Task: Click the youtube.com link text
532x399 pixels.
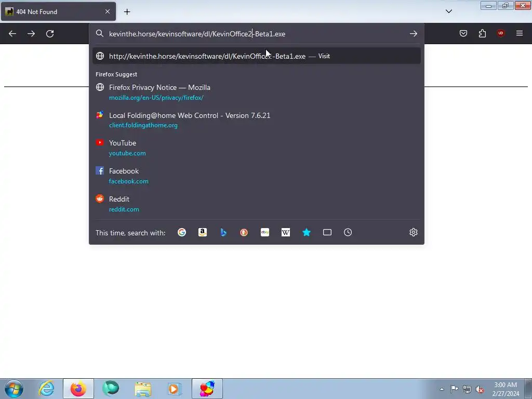Action: click(x=127, y=153)
